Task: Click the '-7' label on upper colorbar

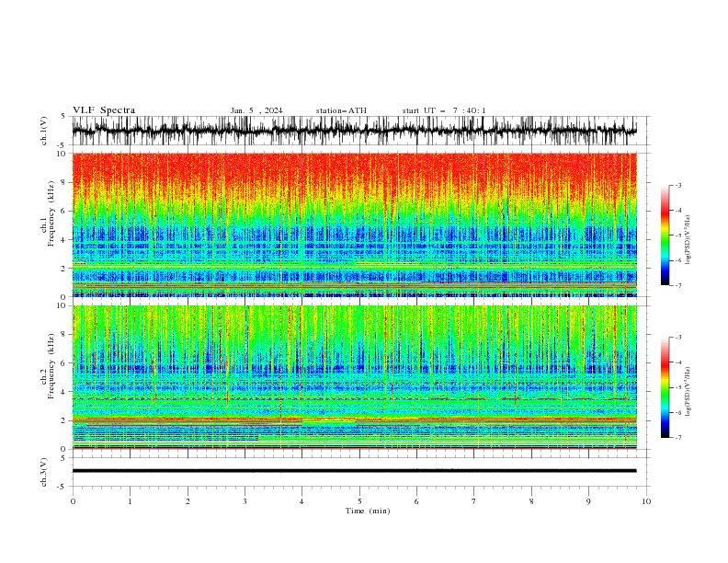Action: 678,285
